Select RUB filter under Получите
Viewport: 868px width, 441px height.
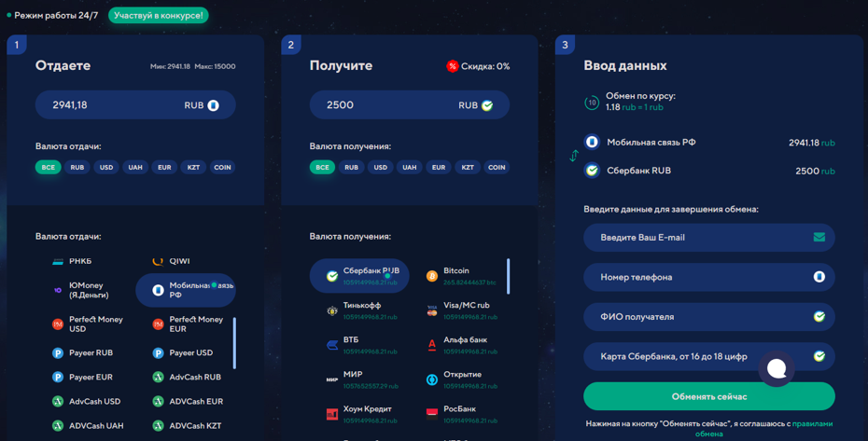(351, 167)
